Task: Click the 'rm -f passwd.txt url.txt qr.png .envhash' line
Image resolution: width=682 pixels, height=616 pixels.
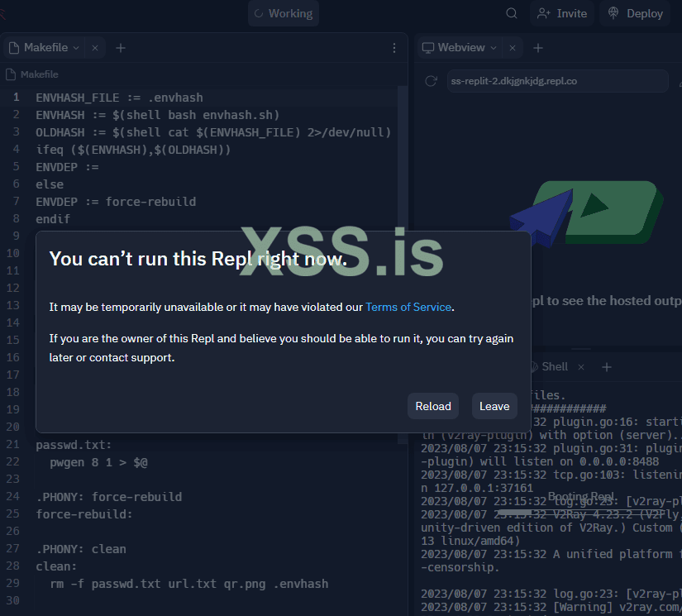Action: coord(189,584)
